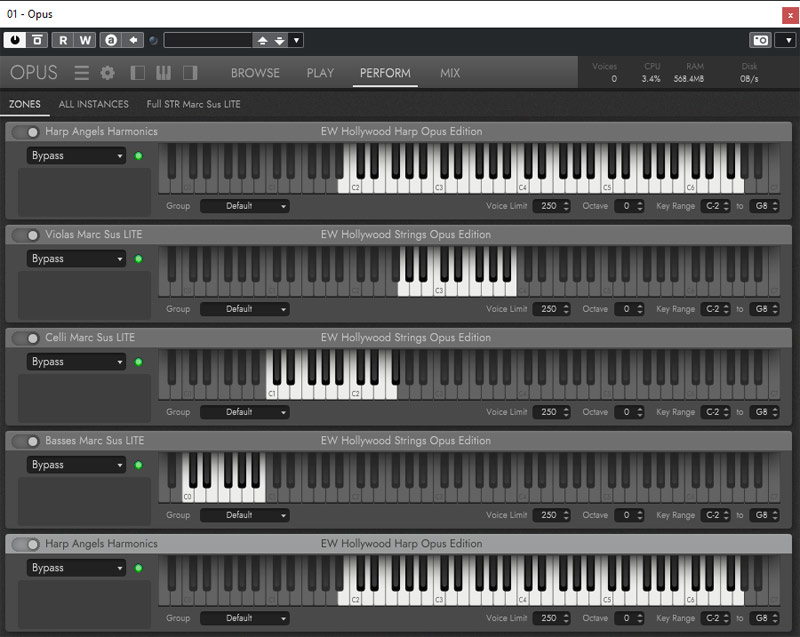
Task: Toggle the left sidebar panel icon
Action: (138, 73)
